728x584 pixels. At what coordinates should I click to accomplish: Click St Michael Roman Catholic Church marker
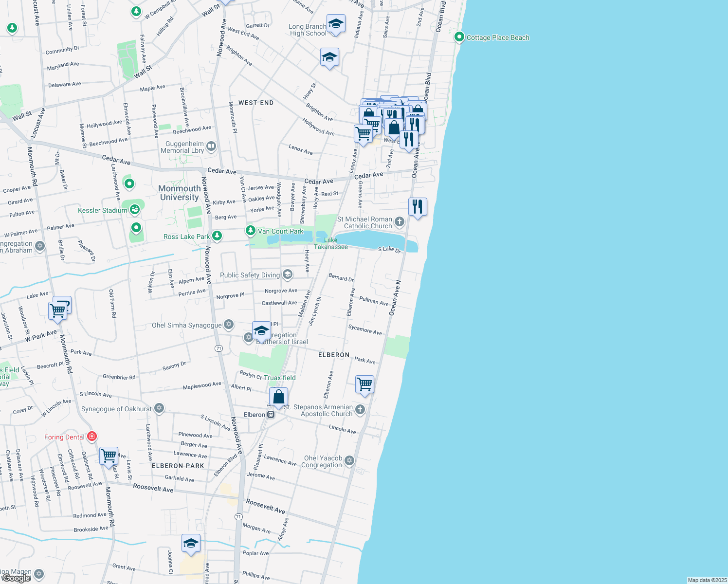tap(399, 221)
